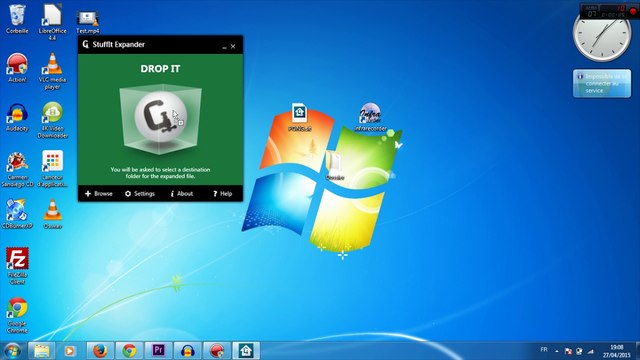Launch Audacity from the taskbar

click(x=187, y=351)
